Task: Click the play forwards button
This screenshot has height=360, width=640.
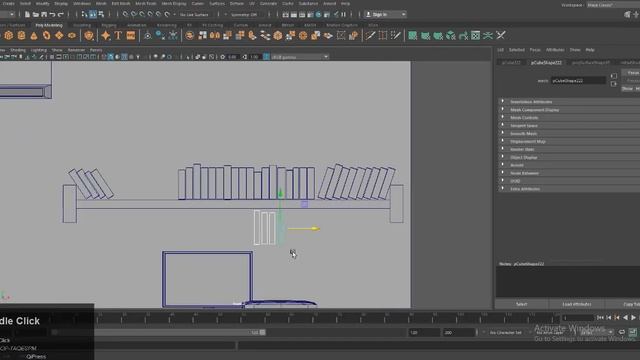Action: (633, 318)
